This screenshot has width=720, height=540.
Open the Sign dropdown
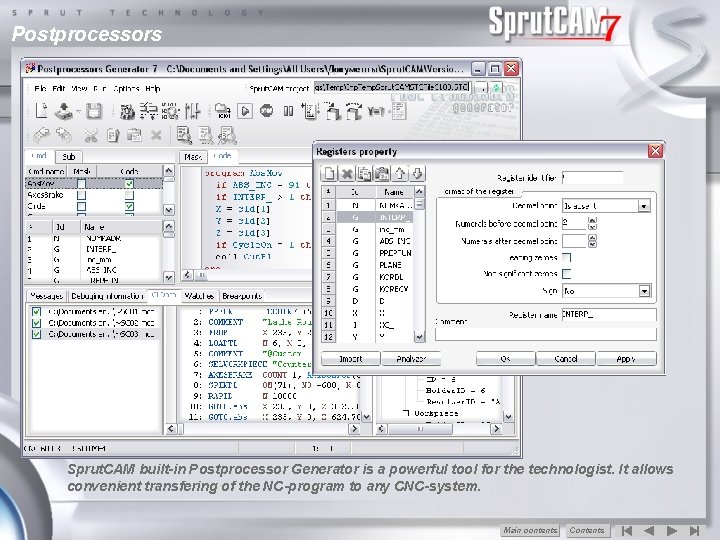[644, 291]
